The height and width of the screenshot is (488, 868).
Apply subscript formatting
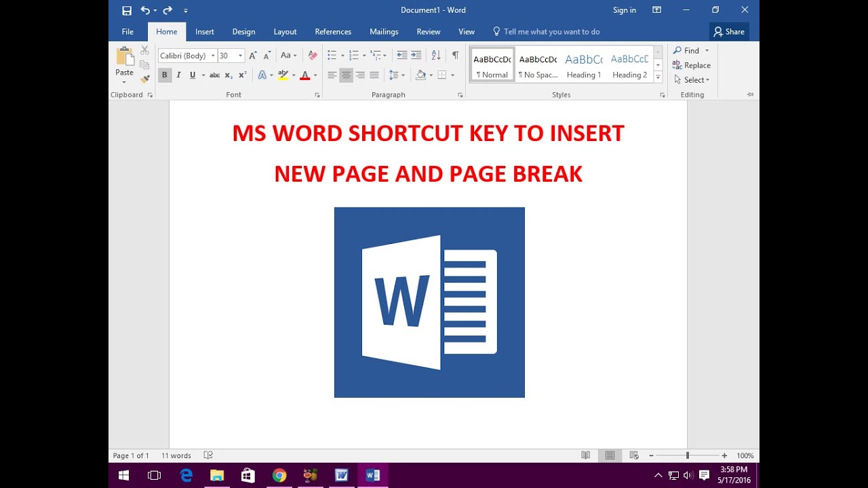coord(229,75)
